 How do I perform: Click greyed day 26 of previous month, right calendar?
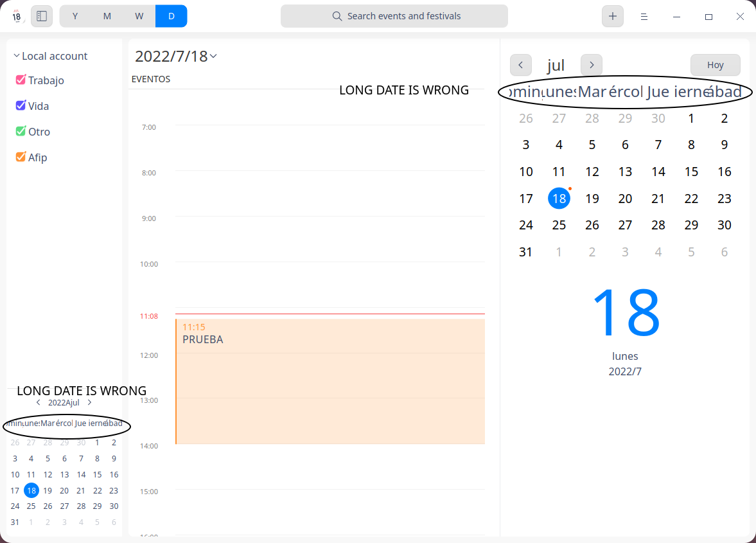click(525, 119)
